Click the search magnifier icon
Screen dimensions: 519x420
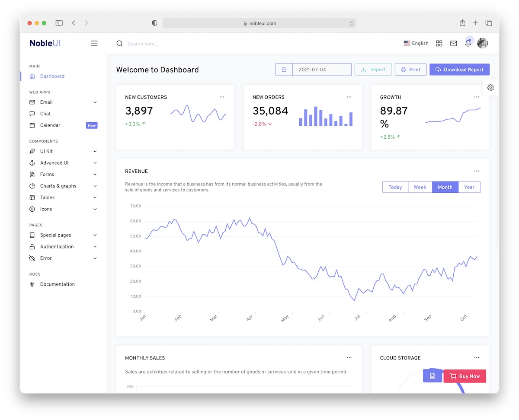120,44
